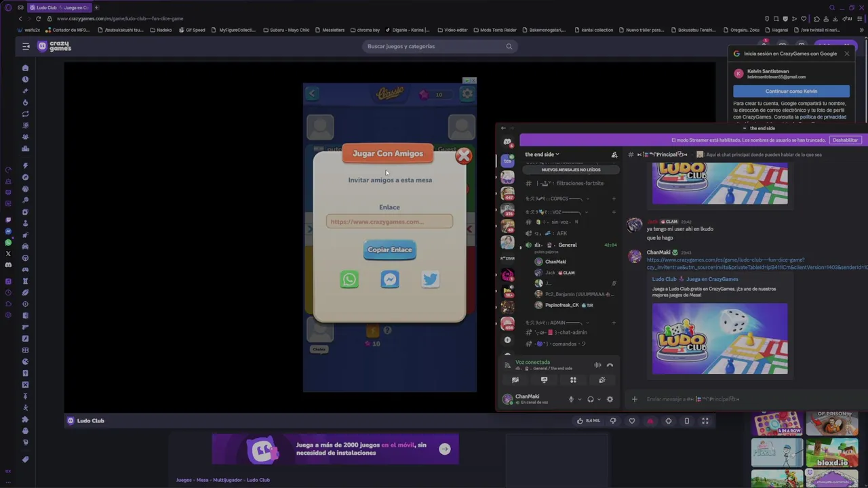Share the invite via Twitter icon

point(431,279)
